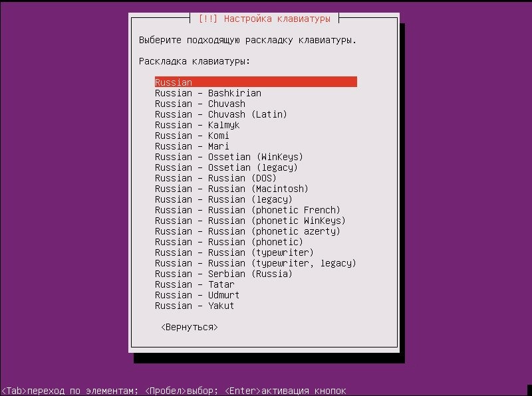Pick Russian - Ossetian (legacy) layout
The width and height of the screenshot is (532, 396).
pyautogui.click(x=226, y=167)
